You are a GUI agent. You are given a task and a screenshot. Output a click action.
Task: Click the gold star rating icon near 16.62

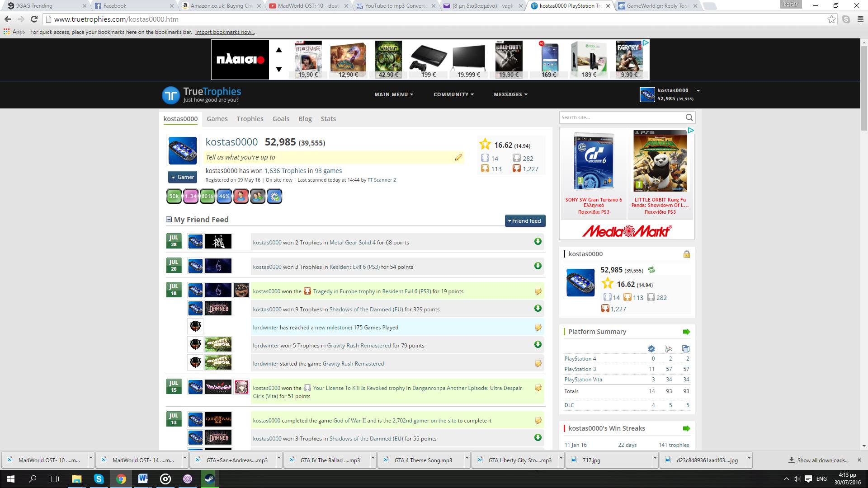pos(485,145)
